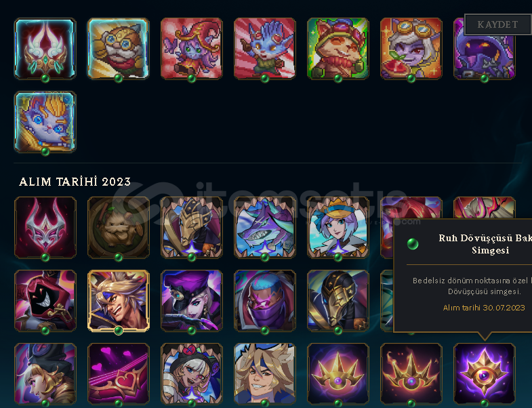This screenshot has height=408, width=532.
Task: Choose the Ruh Dövüşçüsü purple eye crest icon
Action: pos(485,373)
